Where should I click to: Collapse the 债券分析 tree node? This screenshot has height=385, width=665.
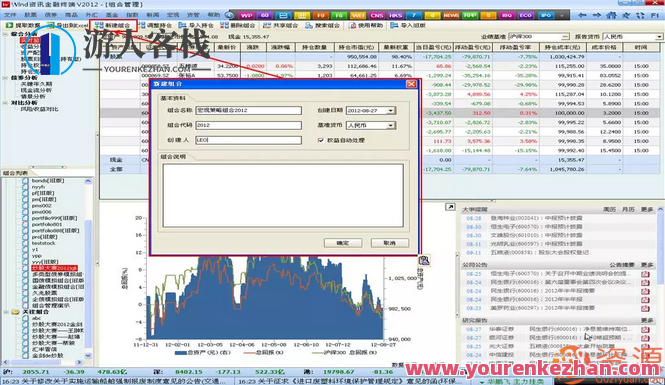coord(6,78)
